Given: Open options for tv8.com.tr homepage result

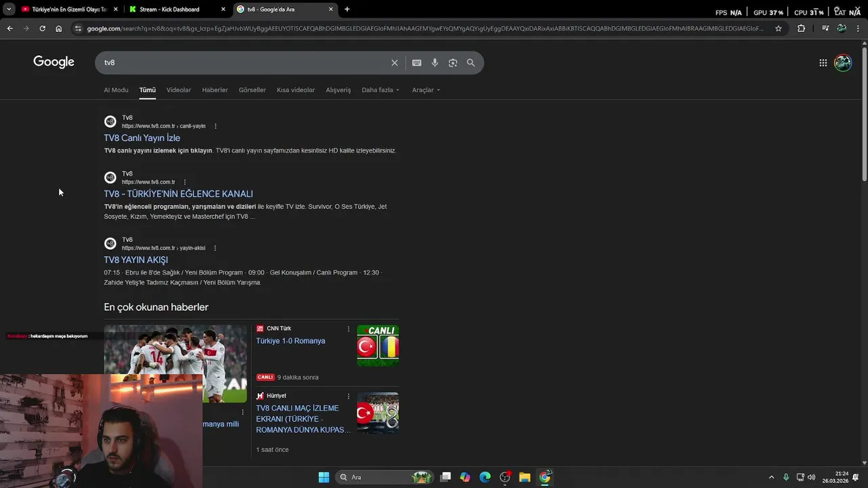Looking at the screenshot, I should [184, 182].
